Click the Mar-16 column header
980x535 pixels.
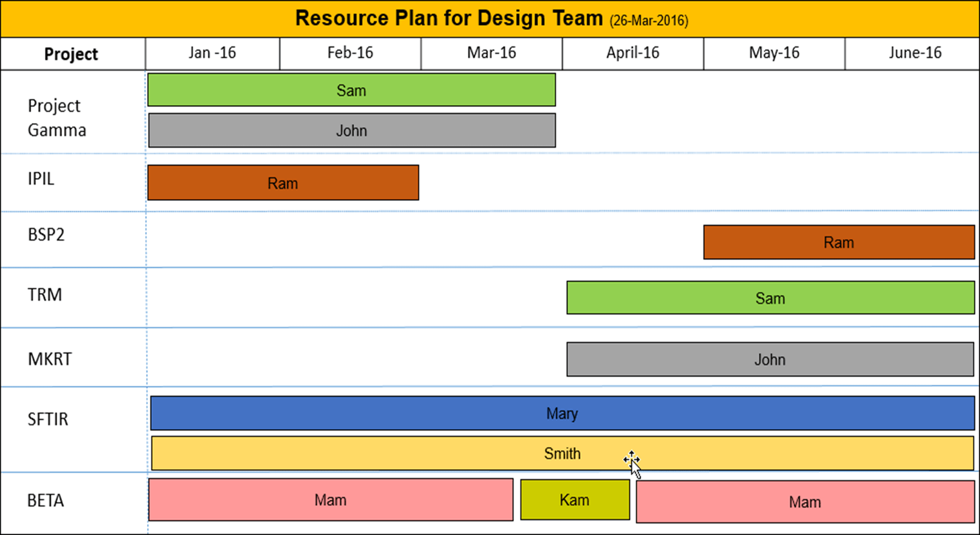coord(491,53)
